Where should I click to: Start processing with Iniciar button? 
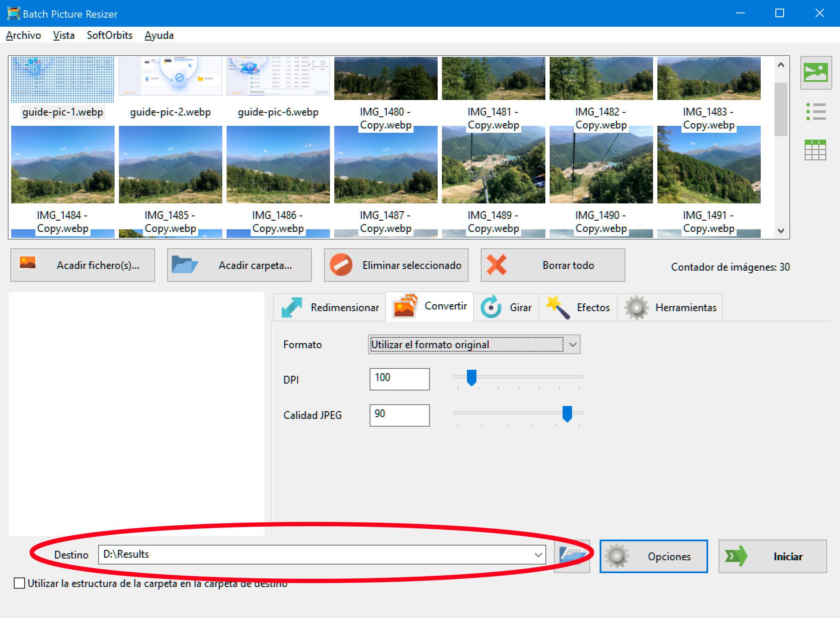pyautogui.click(x=773, y=556)
